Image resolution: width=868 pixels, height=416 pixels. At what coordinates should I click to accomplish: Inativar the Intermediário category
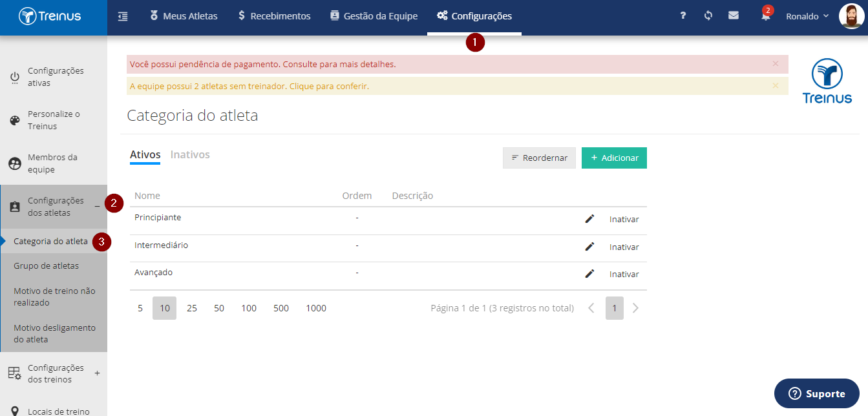[x=624, y=247]
